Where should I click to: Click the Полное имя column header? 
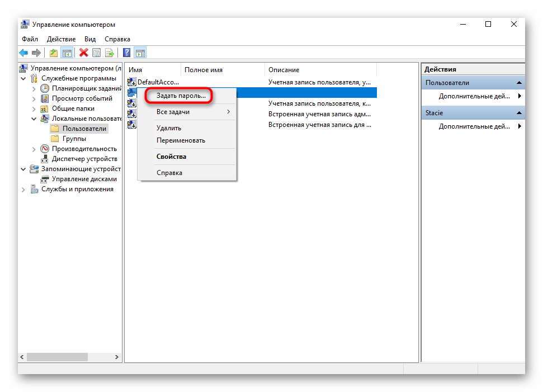pyautogui.click(x=204, y=70)
